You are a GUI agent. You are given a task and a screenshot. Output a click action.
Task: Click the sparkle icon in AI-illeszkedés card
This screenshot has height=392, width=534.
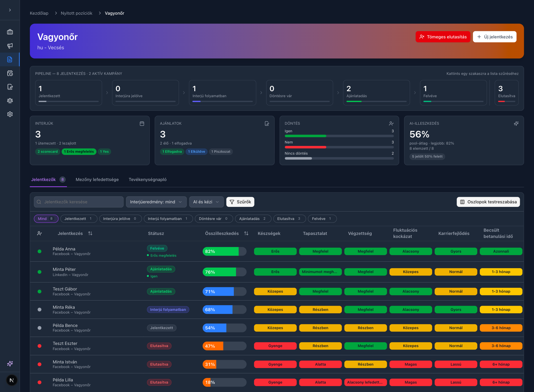point(516,124)
